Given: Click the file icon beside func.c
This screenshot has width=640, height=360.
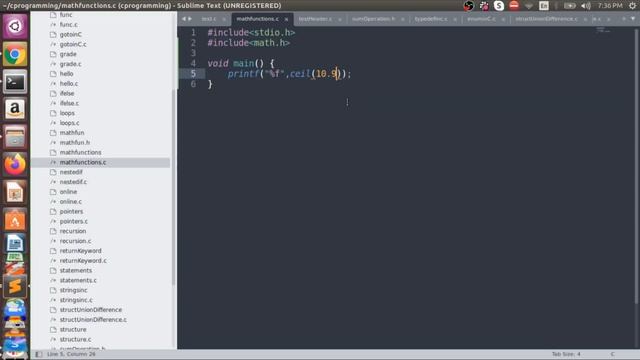Looking at the screenshot, I should (53, 24).
